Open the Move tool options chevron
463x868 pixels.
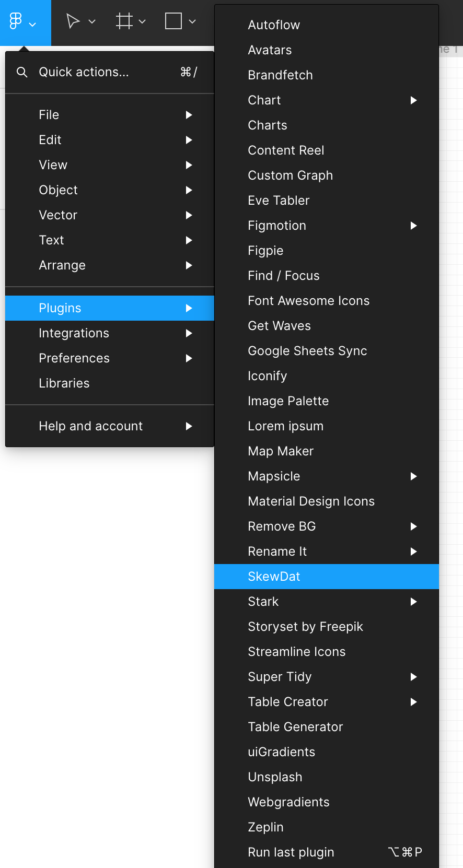[92, 22]
